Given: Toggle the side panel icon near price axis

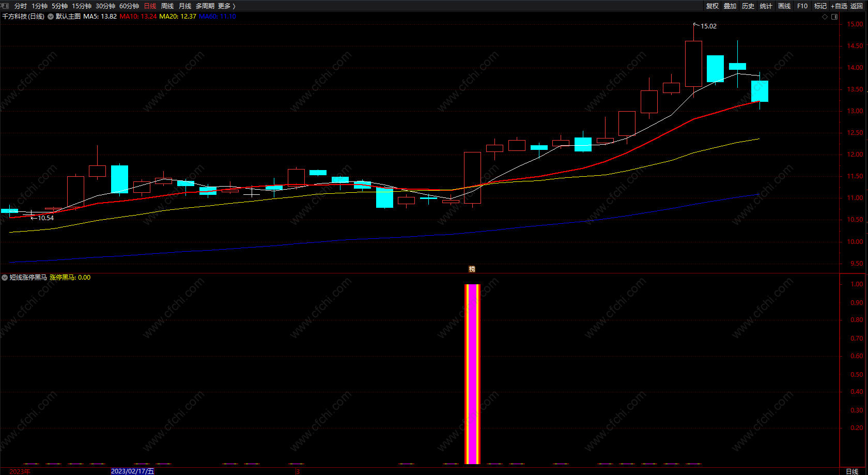Looking at the screenshot, I should pyautogui.click(x=834, y=17).
